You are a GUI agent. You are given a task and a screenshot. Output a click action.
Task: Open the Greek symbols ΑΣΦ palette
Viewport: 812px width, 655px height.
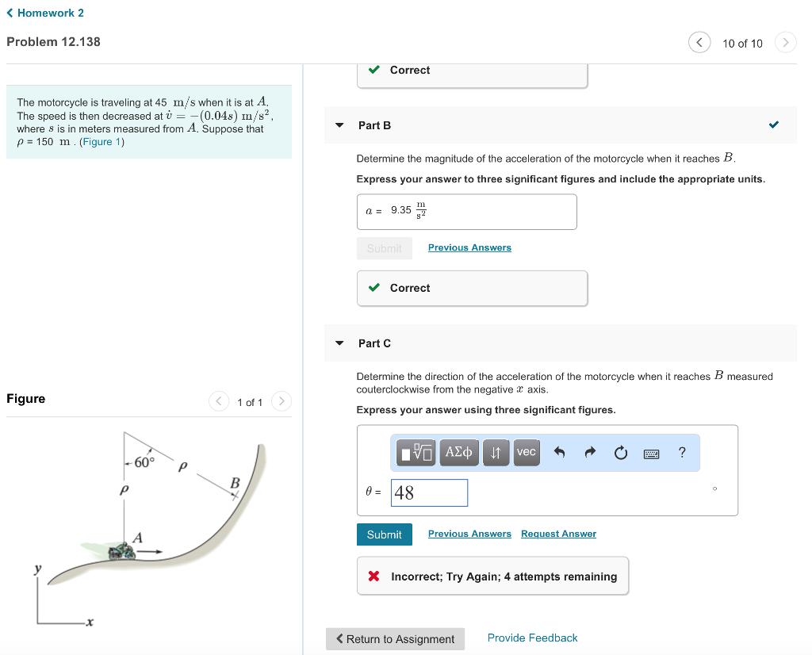click(459, 452)
